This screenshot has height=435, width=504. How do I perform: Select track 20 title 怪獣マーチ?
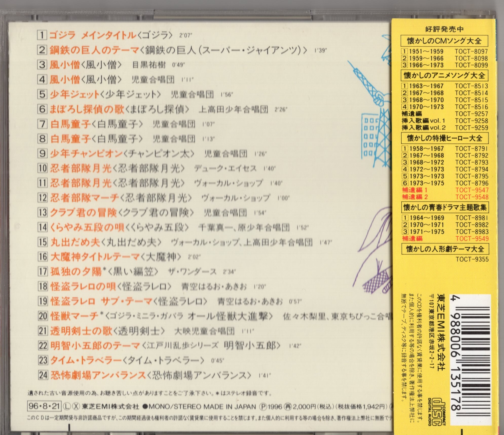tap(74, 316)
